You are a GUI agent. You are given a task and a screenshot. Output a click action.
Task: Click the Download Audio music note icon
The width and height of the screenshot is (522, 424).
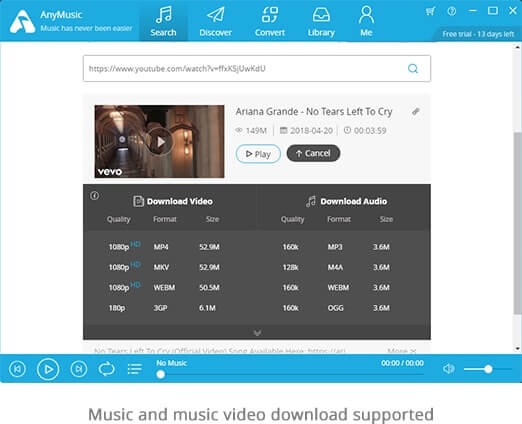pyautogui.click(x=311, y=201)
